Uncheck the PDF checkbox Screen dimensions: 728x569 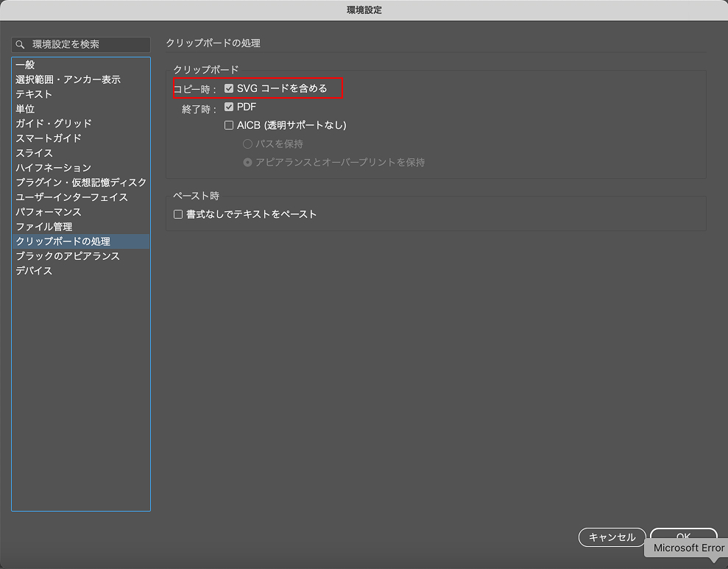pyautogui.click(x=229, y=107)
